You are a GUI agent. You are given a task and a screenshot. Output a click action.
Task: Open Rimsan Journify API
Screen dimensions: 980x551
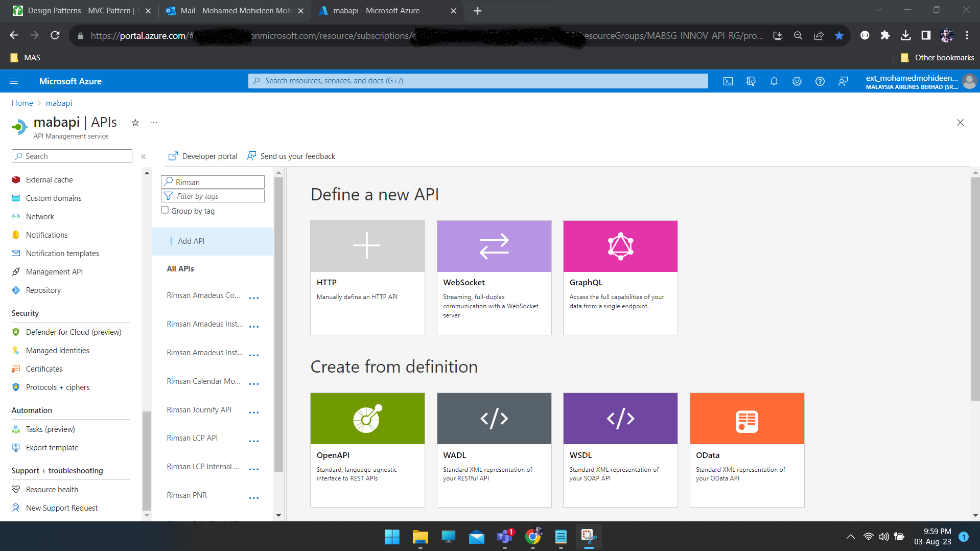pyautogui.click(x=199, y=410)
